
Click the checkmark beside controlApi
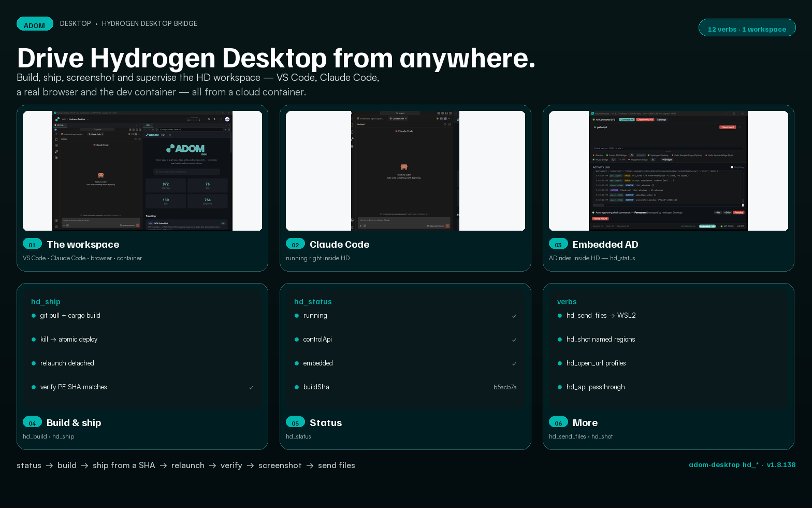coord(514,340)
